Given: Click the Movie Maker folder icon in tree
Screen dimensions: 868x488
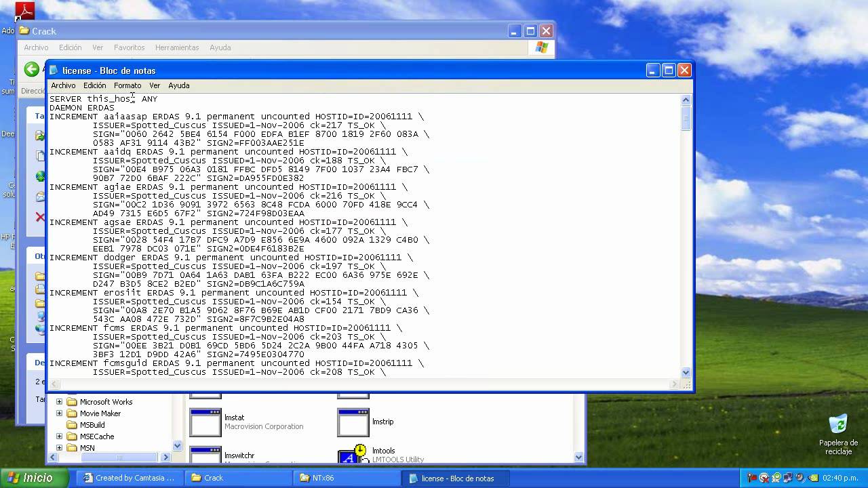Looking at the screenshot, I should click(72, 413).
